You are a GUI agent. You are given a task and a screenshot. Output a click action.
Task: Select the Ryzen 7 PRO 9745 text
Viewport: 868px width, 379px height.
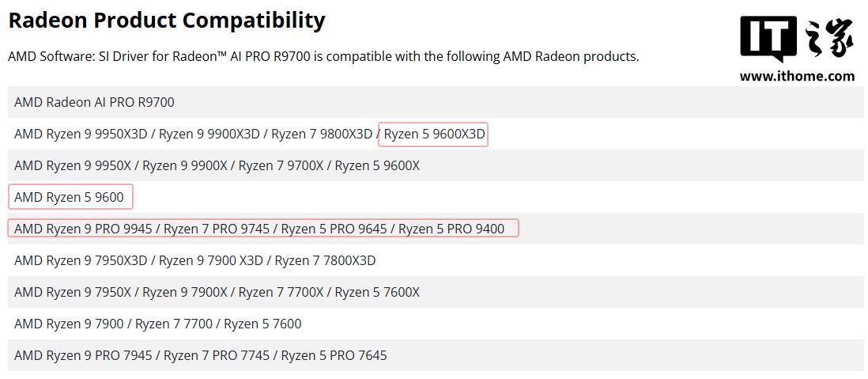217,229
